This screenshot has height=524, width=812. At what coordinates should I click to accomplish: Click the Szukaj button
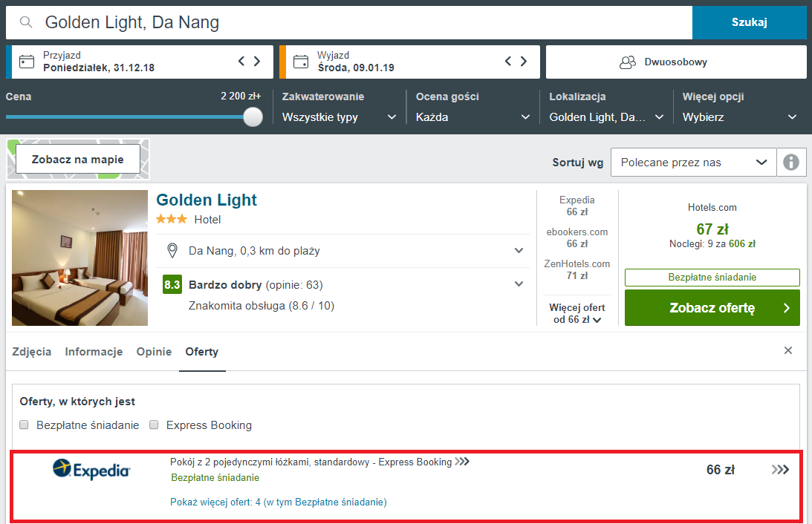pyautogui.click(x=750, y=22)
